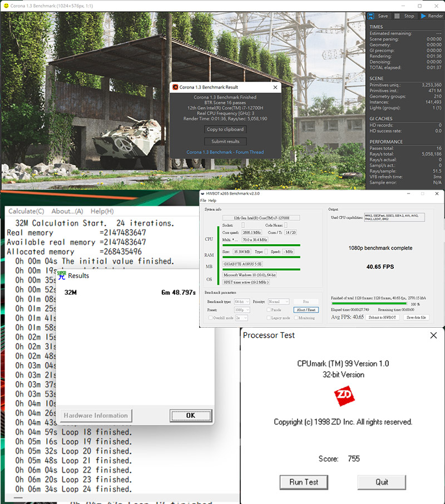Click the '6m 48.797s' Super PI result

tap(179, 293)
